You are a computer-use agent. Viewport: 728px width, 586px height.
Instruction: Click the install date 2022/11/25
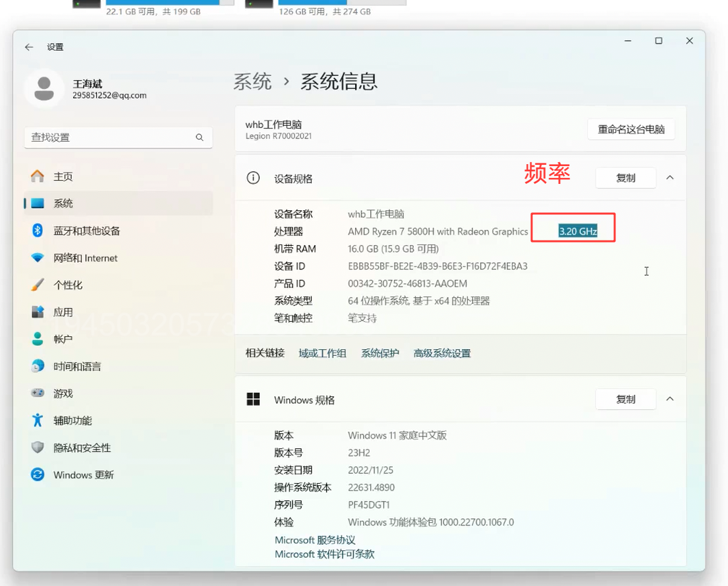point(370,470)
